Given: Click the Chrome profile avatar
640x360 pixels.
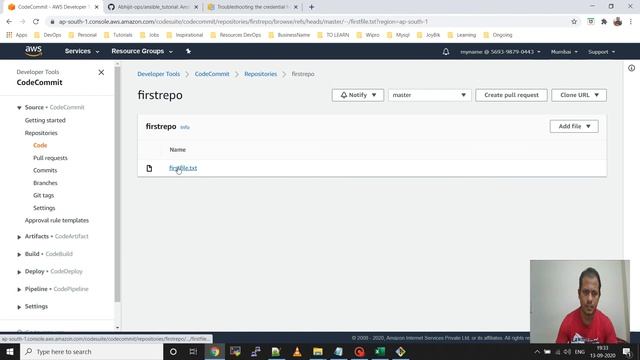Looking at the screenshot, I should tap(618, 22).
